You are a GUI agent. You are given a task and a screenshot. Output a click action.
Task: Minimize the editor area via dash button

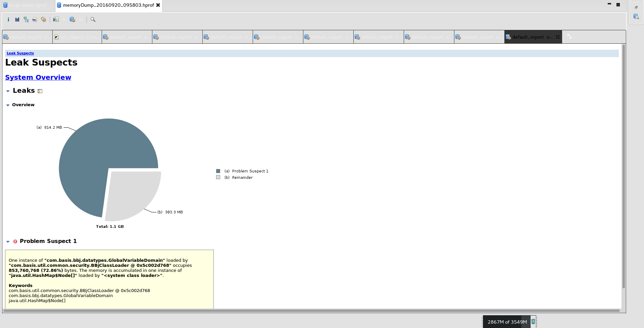pos(609,4)
